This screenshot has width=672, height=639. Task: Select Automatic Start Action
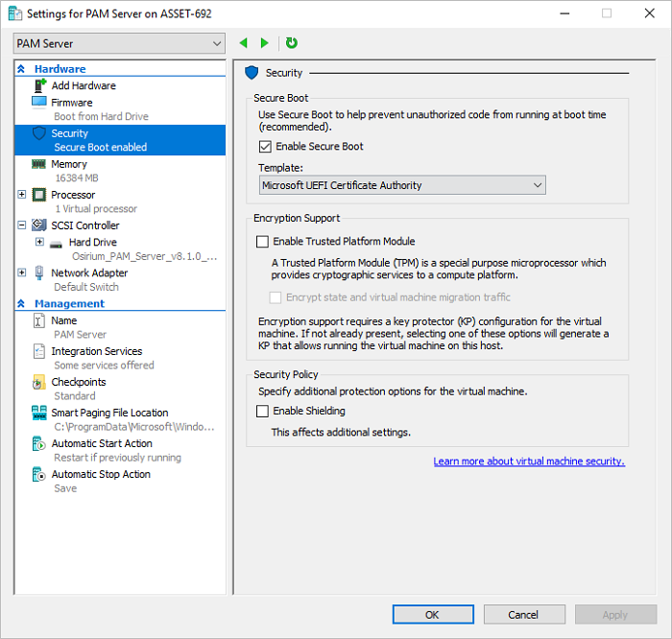(102, 443)
